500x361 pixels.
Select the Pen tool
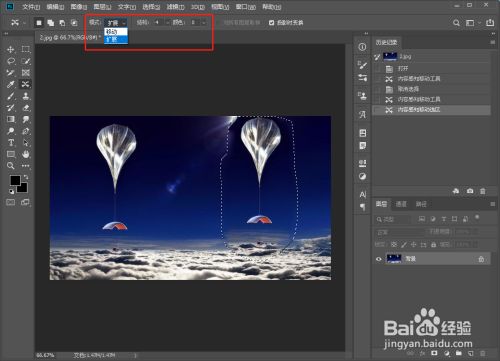point(26,131)
